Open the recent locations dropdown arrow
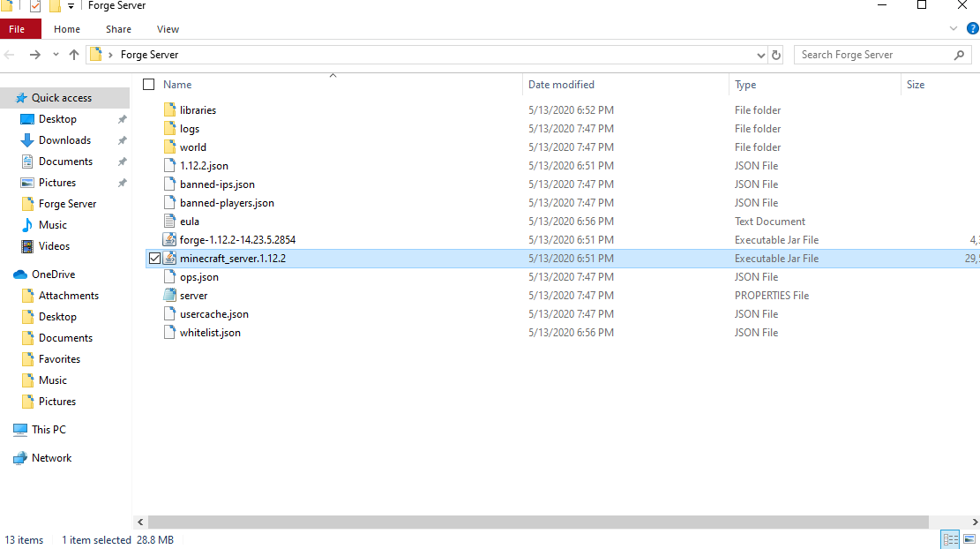The height and width of the screenshot is (549, 980). click(x=56, y=55)
